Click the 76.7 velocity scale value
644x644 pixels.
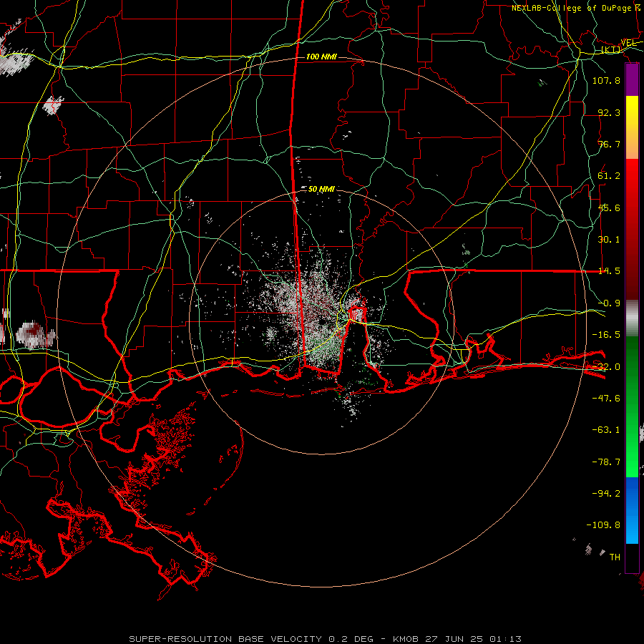click(x=609, y=144)
